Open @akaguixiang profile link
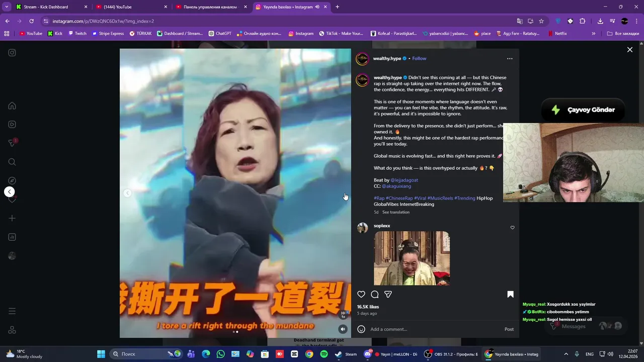Viewport: 644px width, 362px height. 396,186
